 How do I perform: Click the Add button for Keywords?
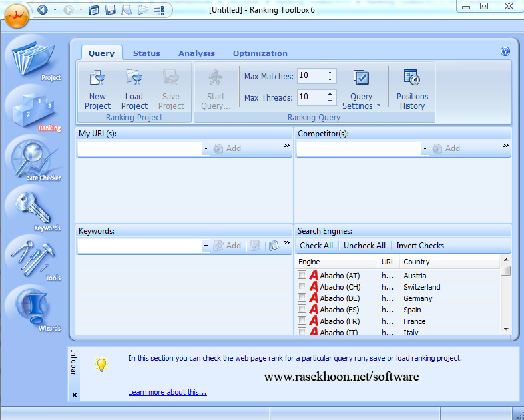[x=227, y=246]
